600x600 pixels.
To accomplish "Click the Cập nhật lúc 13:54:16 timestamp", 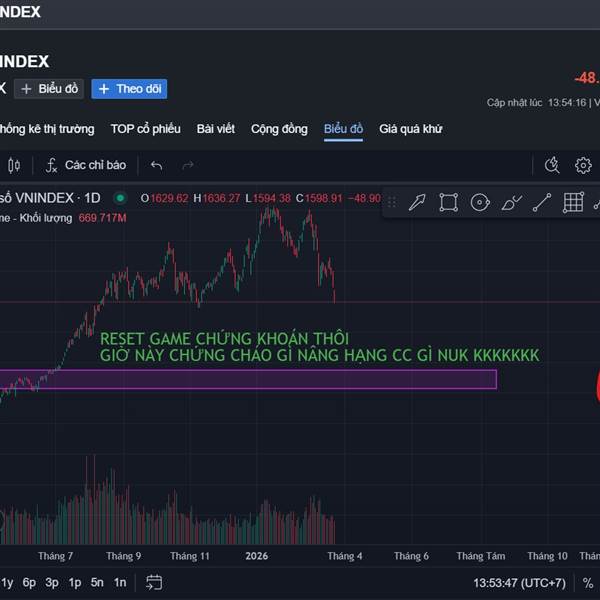I will 536,103.
